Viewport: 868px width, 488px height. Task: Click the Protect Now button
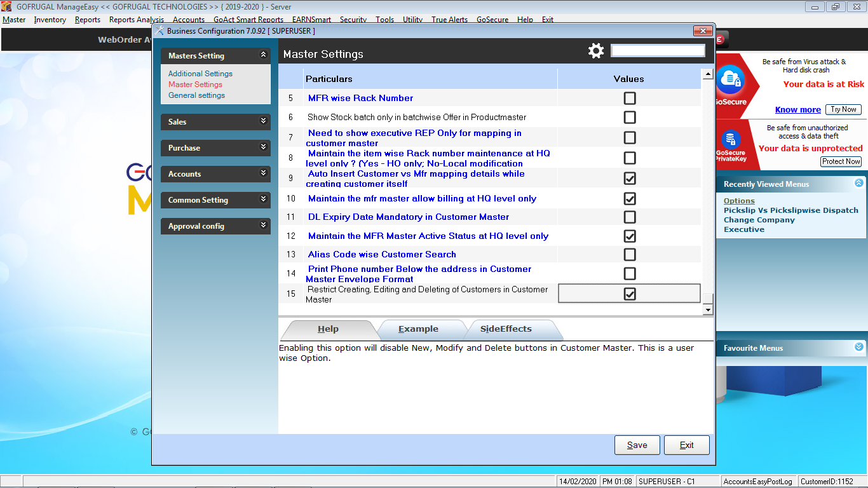[x=841, y=161]
